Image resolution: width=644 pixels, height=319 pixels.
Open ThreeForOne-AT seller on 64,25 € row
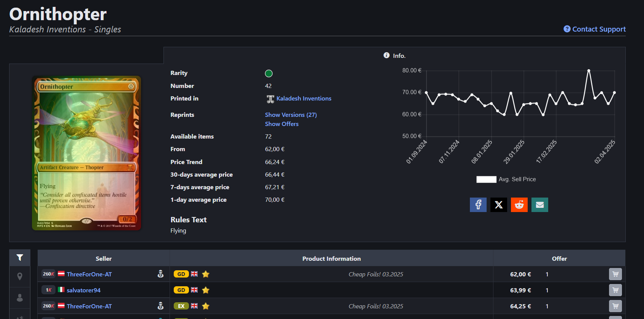point(89,306)
